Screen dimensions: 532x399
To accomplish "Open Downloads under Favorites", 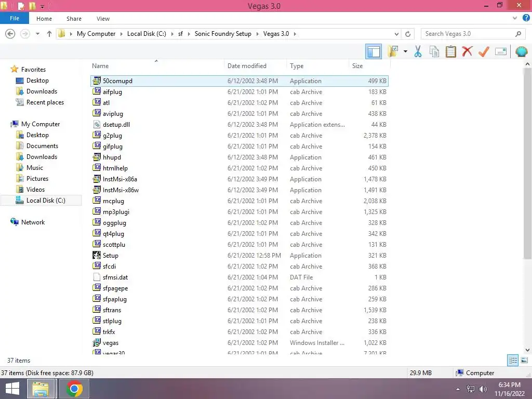I will coord(42,91).
